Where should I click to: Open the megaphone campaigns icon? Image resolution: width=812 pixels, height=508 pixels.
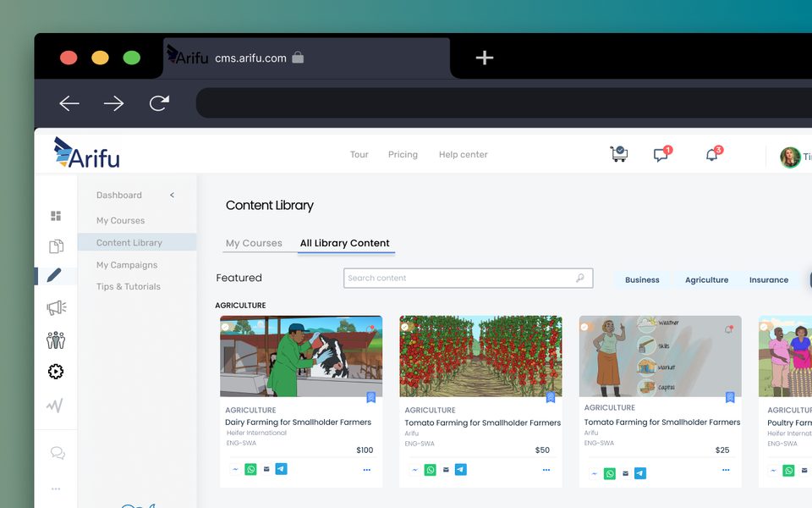57,308
